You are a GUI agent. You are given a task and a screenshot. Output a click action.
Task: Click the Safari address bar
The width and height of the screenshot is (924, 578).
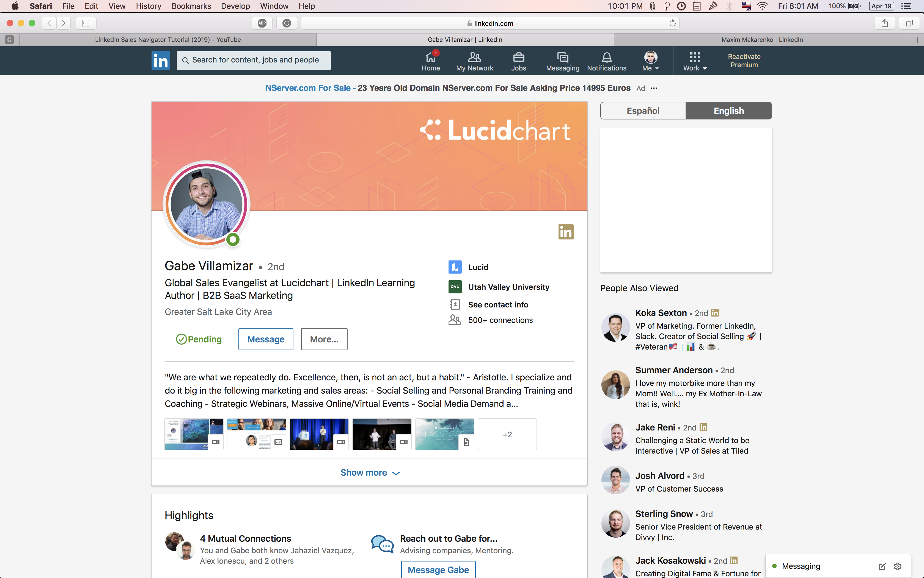point(490,23)
